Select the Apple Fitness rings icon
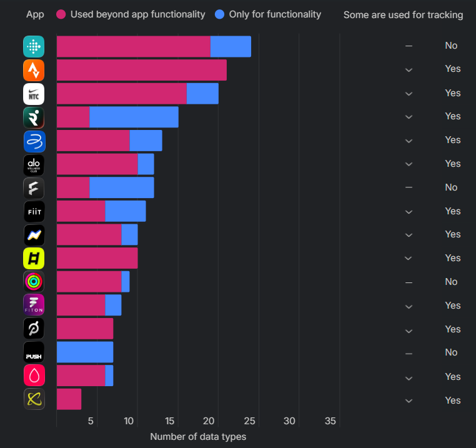476x448 pixels. (34, 282)
